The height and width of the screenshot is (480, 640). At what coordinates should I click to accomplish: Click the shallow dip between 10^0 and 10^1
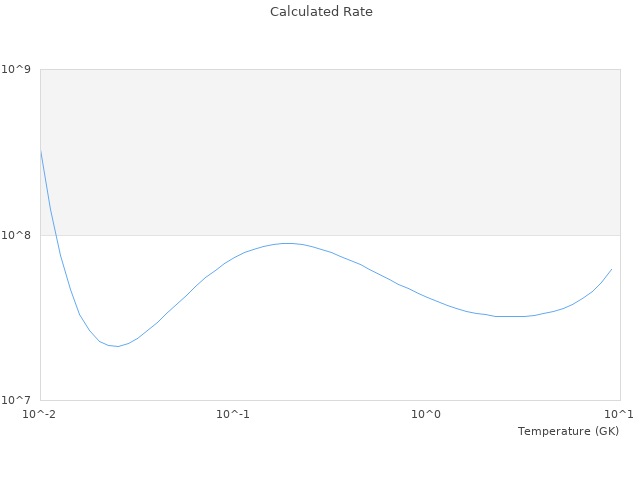pos(510,316)
